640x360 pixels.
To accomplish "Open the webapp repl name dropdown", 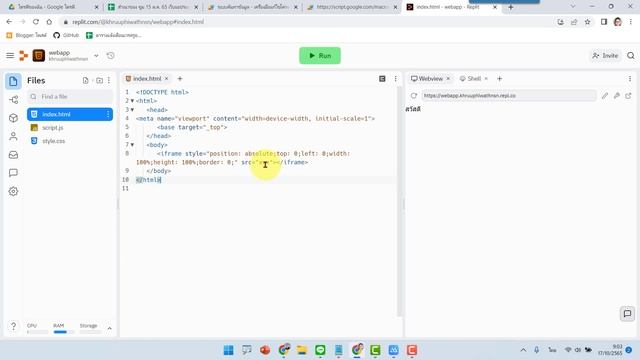I will tap(96, 56).
